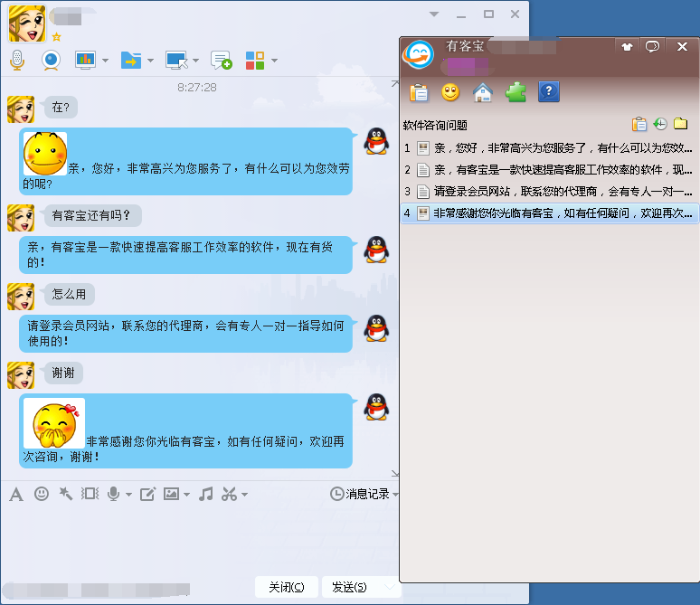The image size is (700, 605).
Task: Send a window shake icon
Action: (90, 494)
